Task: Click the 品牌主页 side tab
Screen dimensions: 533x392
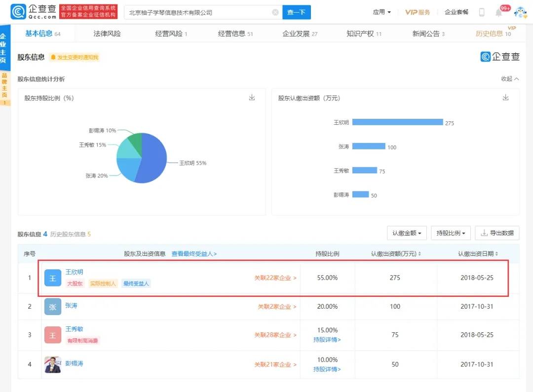Action: pos(4,88)
